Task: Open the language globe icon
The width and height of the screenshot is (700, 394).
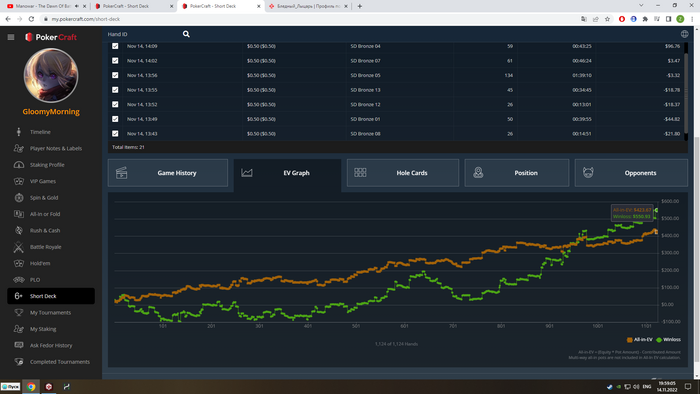Action: point(684,34)
